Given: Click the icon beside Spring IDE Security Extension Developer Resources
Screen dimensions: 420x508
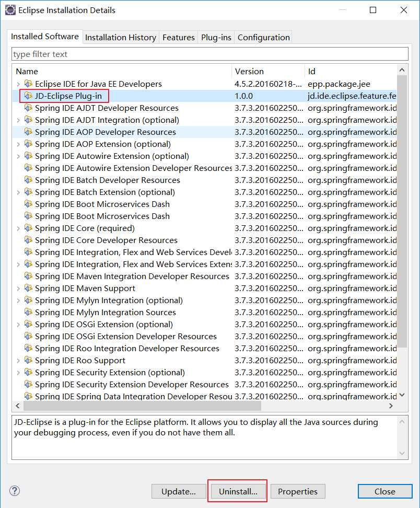Looking at the screenshot, I should (x=28, y=384).
